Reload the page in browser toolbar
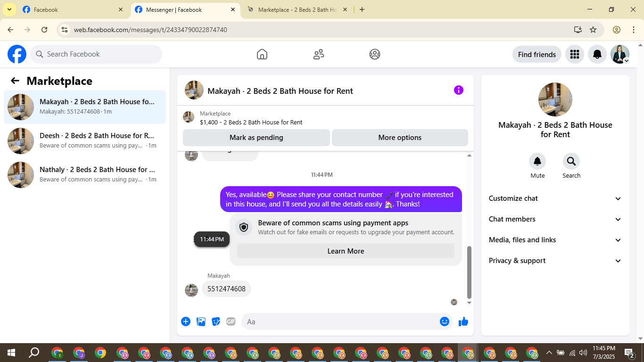644x362 pixels. pos(44,30)
